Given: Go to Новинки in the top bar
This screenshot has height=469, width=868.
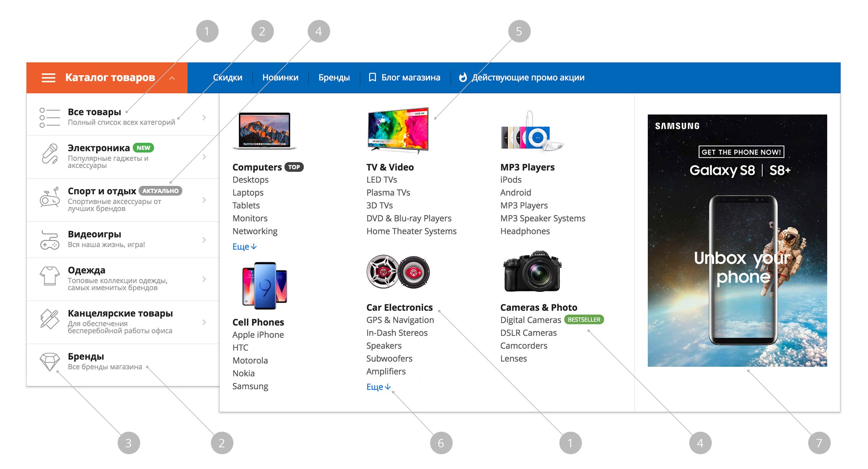Looking at the screenshot, I should pyautogui.click(x=280, y=77).
